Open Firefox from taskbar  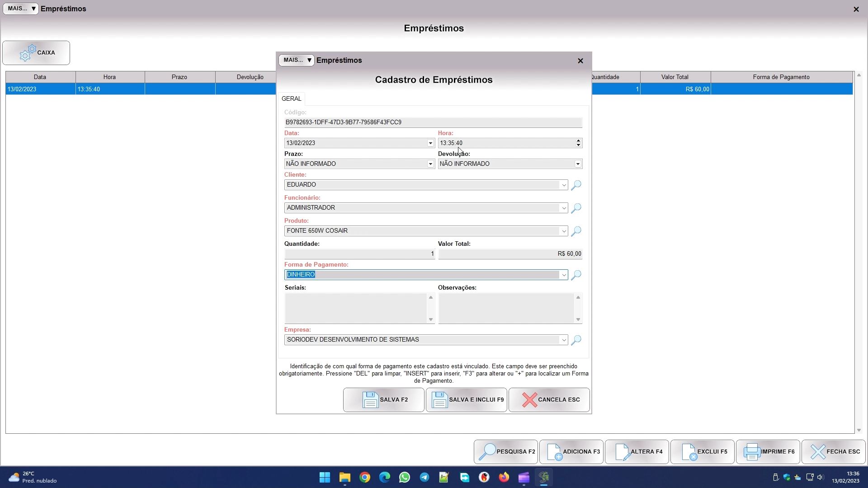tap(504, 478)
